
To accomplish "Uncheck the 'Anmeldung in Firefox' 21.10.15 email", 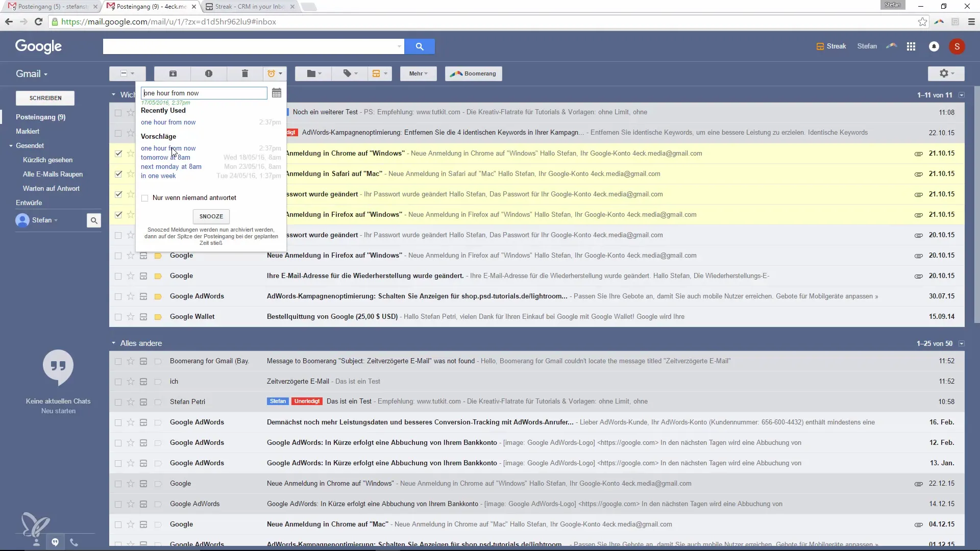I will 118,215.
